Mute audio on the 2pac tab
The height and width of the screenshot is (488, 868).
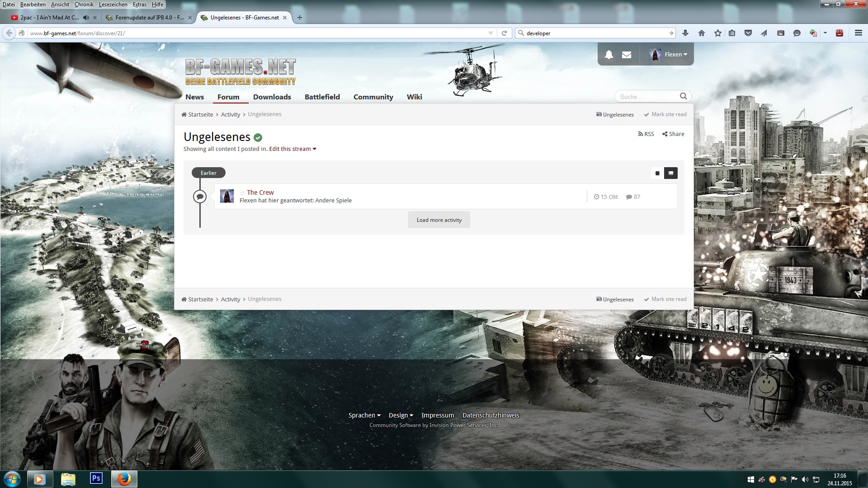click(x=86, y=18)
